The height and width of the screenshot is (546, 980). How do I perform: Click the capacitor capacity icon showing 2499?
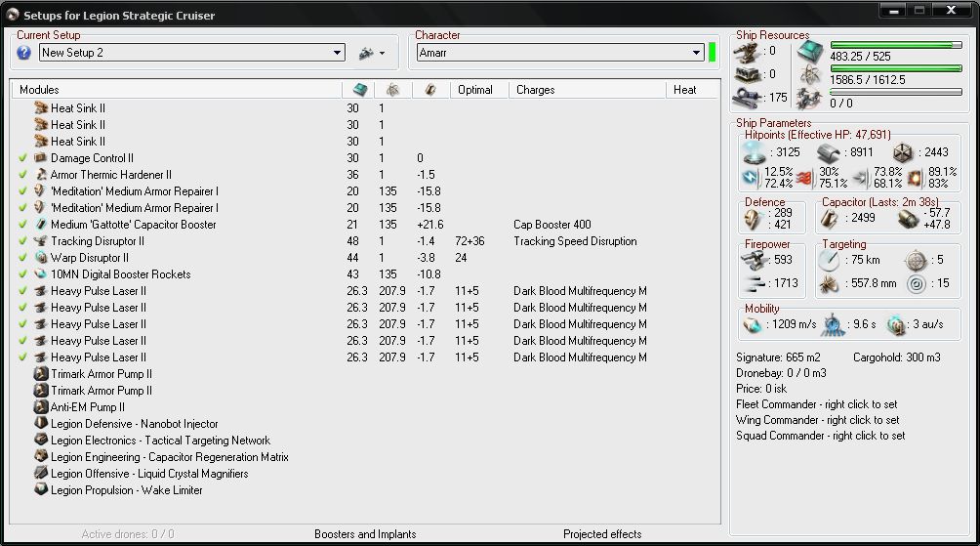coord(830,218)
